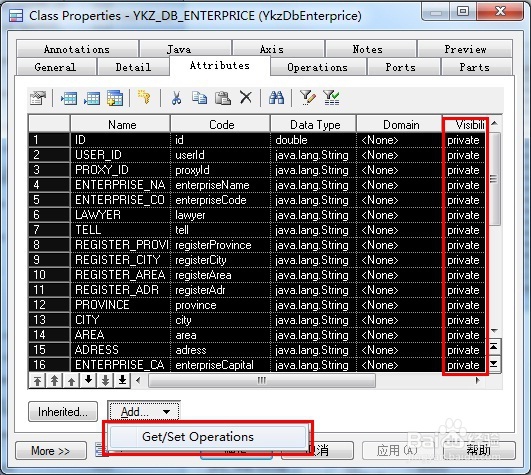
Task: Move row to bottom of list arrow
Action: [x=122, y=380]
